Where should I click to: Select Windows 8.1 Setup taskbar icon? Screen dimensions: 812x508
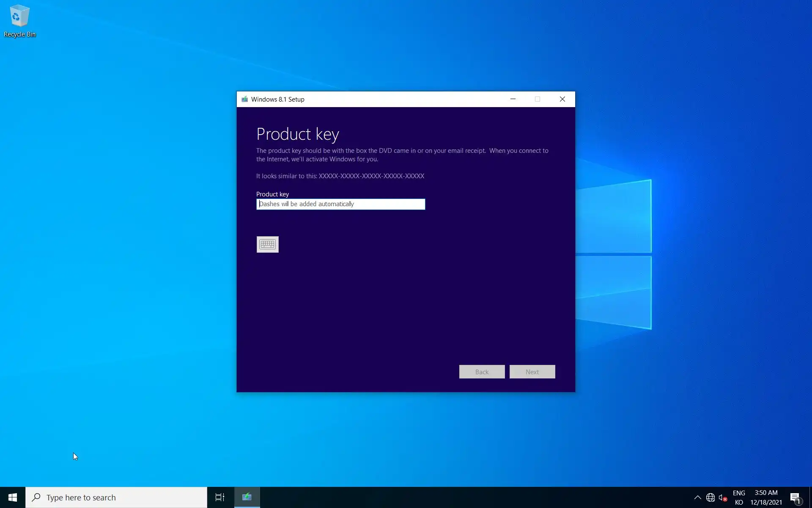pos(247,497)
